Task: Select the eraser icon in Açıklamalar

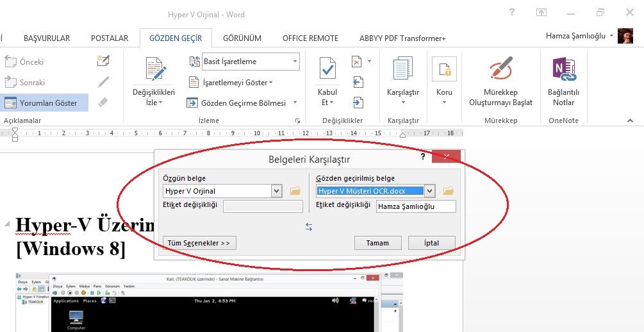Action: [x=103, y=103]
